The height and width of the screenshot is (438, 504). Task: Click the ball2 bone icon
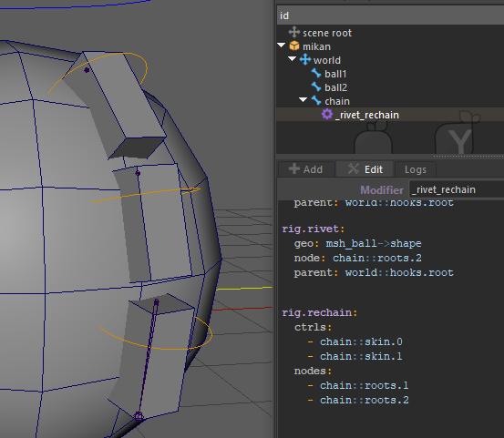[316, 87]
